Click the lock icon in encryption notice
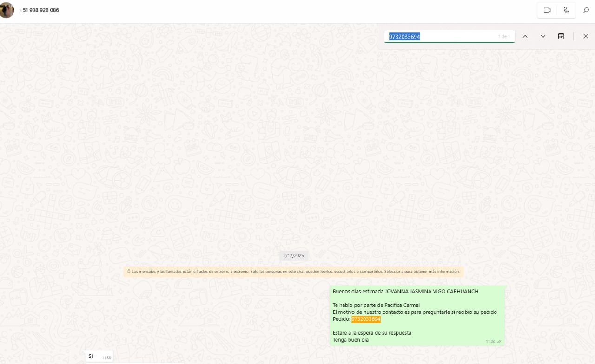This screenshot has height=364, width=595. click(x=129, y=271)
